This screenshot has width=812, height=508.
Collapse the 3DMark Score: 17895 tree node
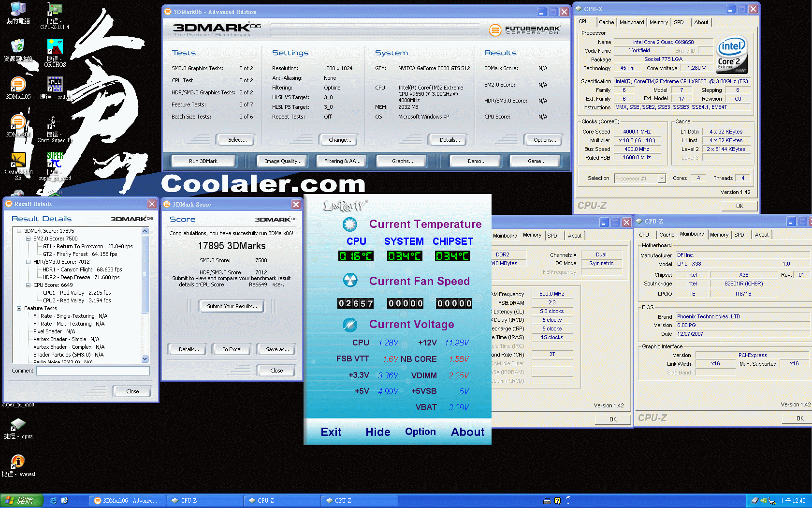coord(19,231)
